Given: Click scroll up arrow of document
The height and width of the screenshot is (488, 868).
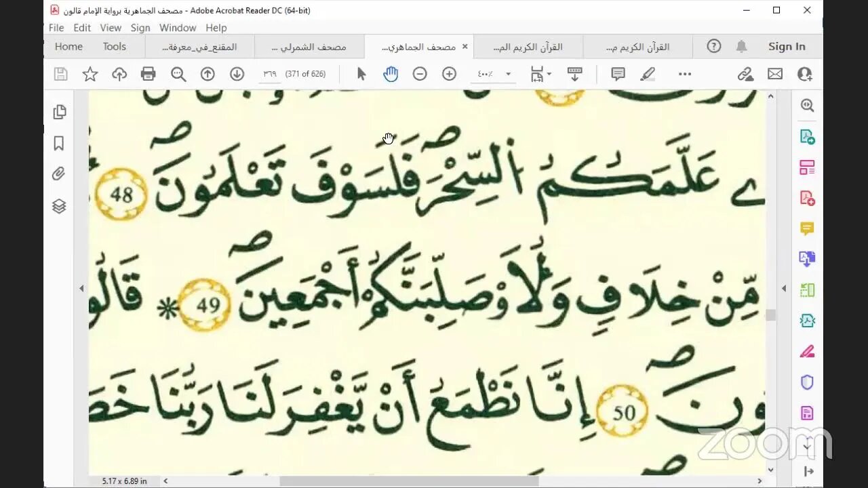Looking at the screenshot, I should (x=771, y=96).
